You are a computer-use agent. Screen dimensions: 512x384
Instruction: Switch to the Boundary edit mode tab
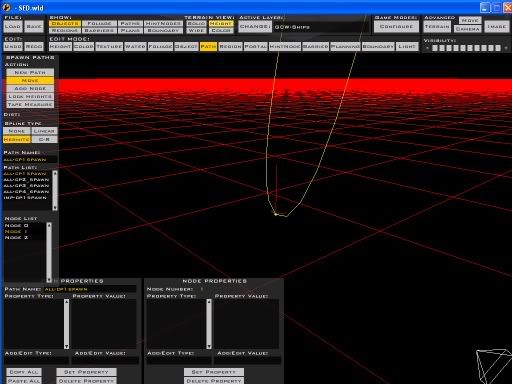pyautogui.click(x=378, y=46)
